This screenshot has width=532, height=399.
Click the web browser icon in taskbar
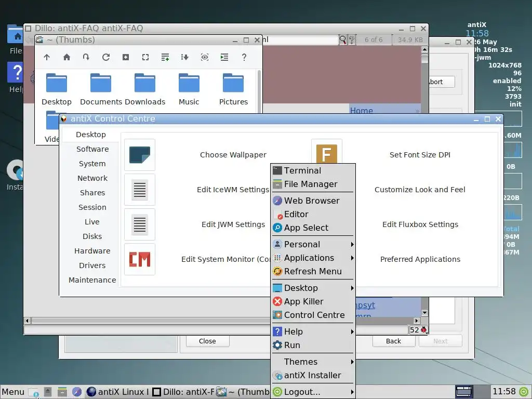click(x=77, y=392)
